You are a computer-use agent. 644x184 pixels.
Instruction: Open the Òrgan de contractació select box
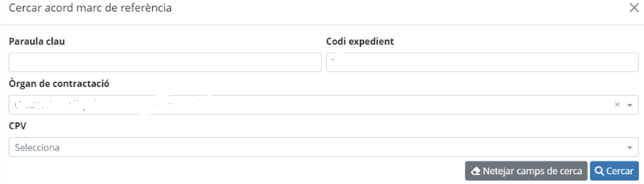pos(323,105)
